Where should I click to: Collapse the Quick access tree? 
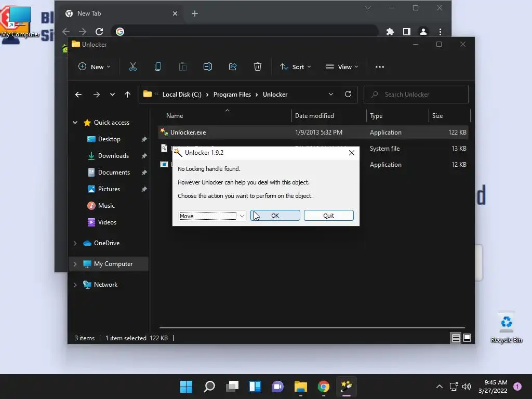coord(75,123)
